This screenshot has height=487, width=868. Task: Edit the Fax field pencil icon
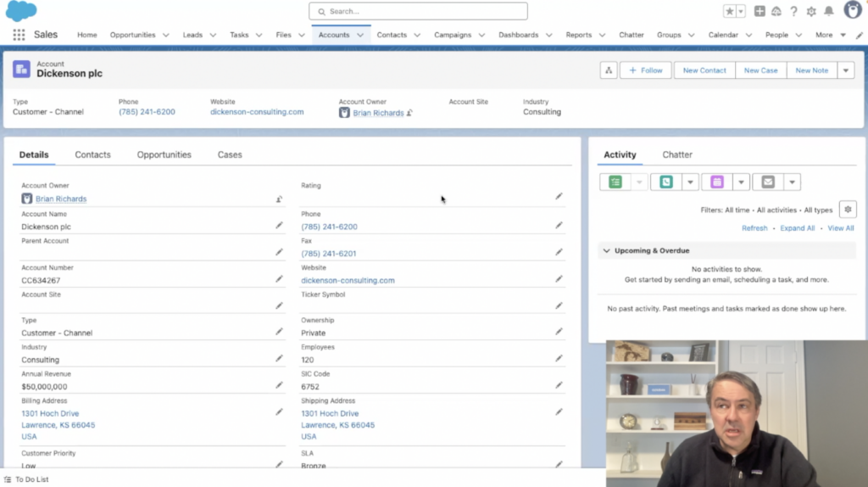(x=559, y=251)
